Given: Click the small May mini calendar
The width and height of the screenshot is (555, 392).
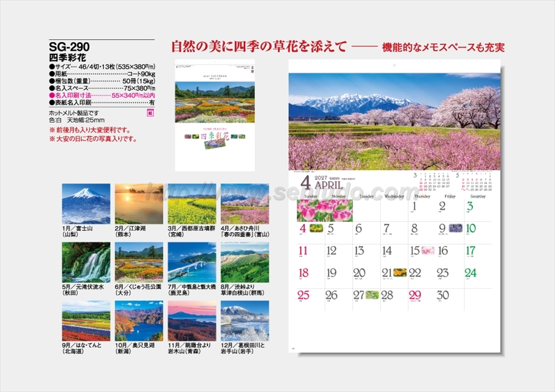Looking at the screenshot, I should [474, 182].
